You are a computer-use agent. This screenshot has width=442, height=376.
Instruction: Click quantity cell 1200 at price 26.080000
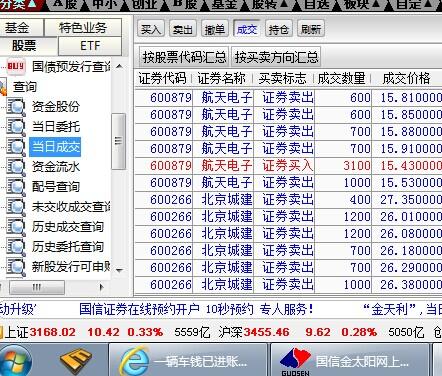[x=343, y=233]
